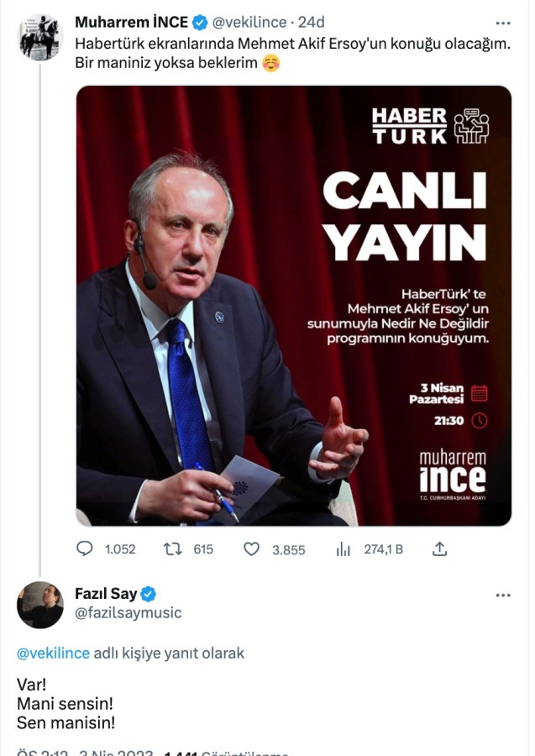
Task: Click the retweet icon
Action: click(172, 549)
